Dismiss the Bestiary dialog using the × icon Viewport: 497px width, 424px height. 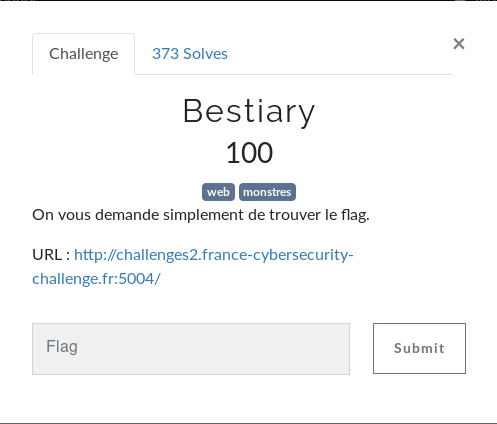coord(459,44)
